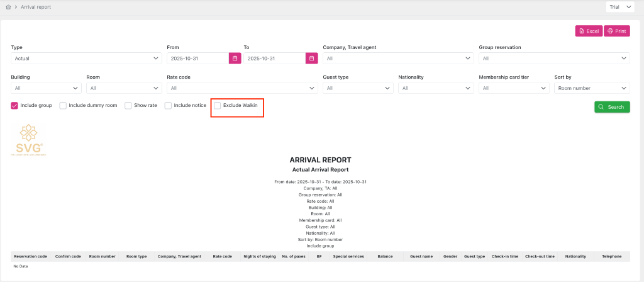Open the From date calendar picker

[x=235, y=59]
